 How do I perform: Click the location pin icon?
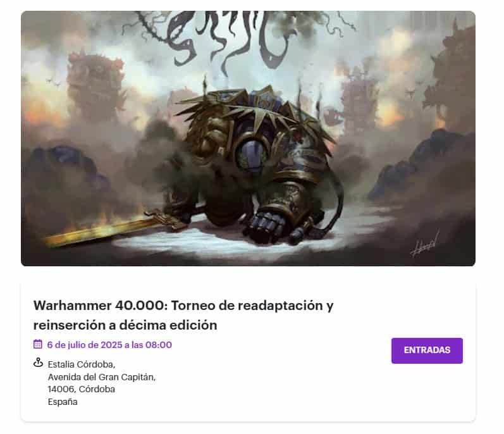pyautogui.click(x=38, y=363)
